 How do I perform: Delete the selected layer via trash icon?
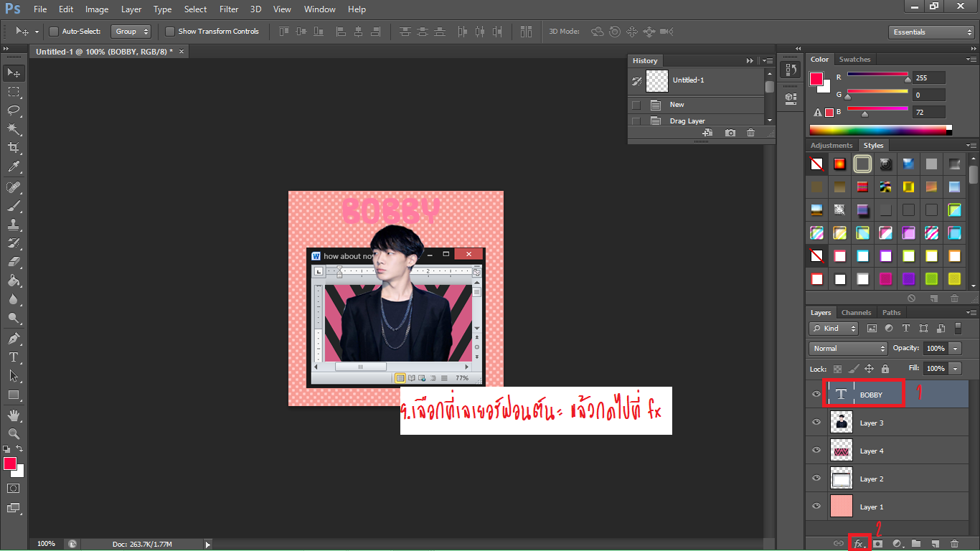click(x=954, y=544)
